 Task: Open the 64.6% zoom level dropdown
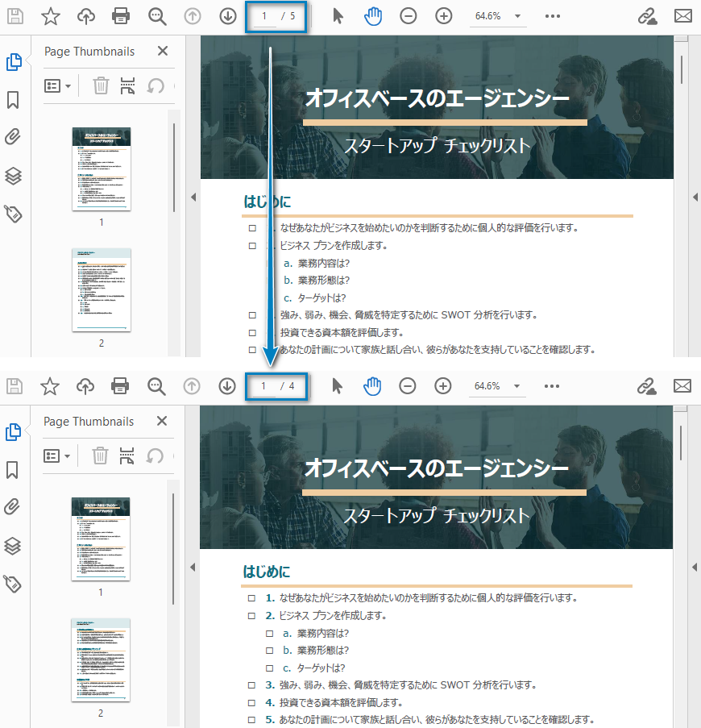(x=498, y=15)
